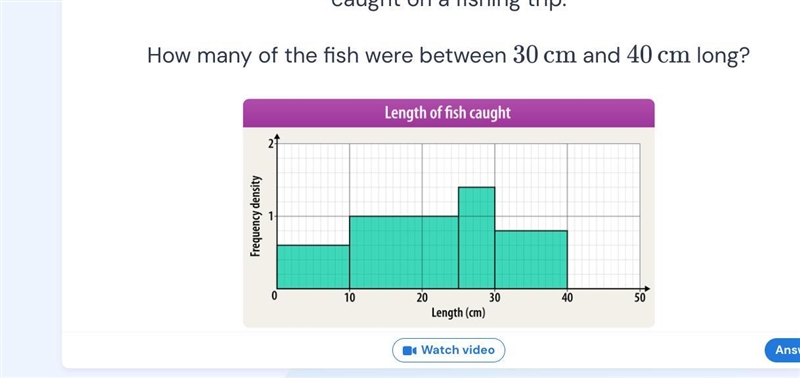Click the 2 tick label on y-axis
This screenshot has height=378, width=800.
coord(271,144)
